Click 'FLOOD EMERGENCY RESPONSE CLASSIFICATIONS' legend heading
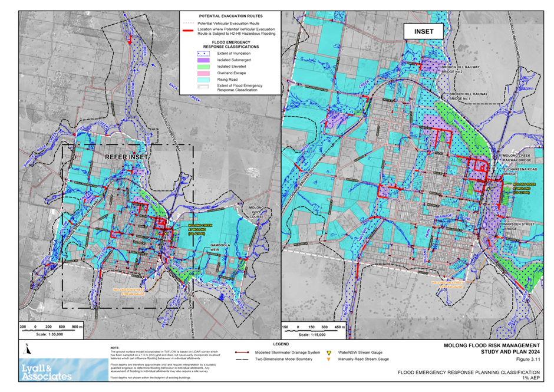Viewport: 554px width, 392px height. tap(230, 45)
